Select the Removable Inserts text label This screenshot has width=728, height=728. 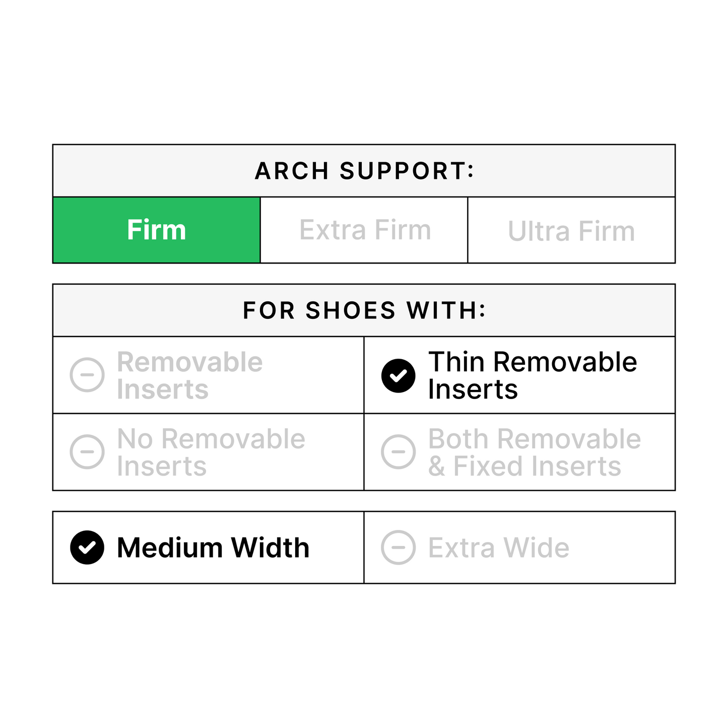[189, 375]
